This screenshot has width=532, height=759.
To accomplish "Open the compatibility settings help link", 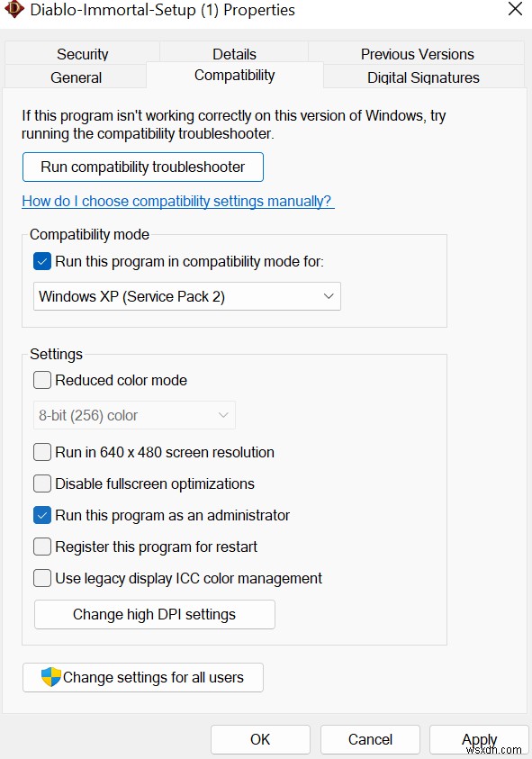I will point(176,201).
